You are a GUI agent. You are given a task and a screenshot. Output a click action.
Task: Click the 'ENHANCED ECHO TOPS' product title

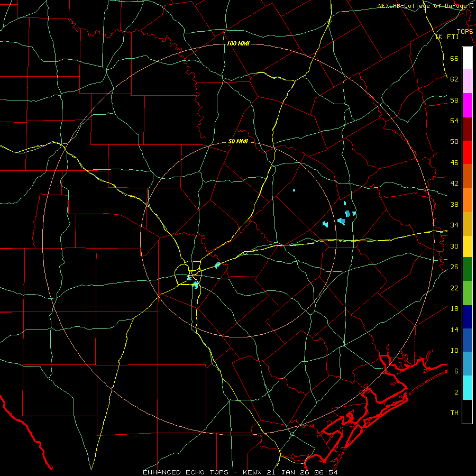pos(186,472)
